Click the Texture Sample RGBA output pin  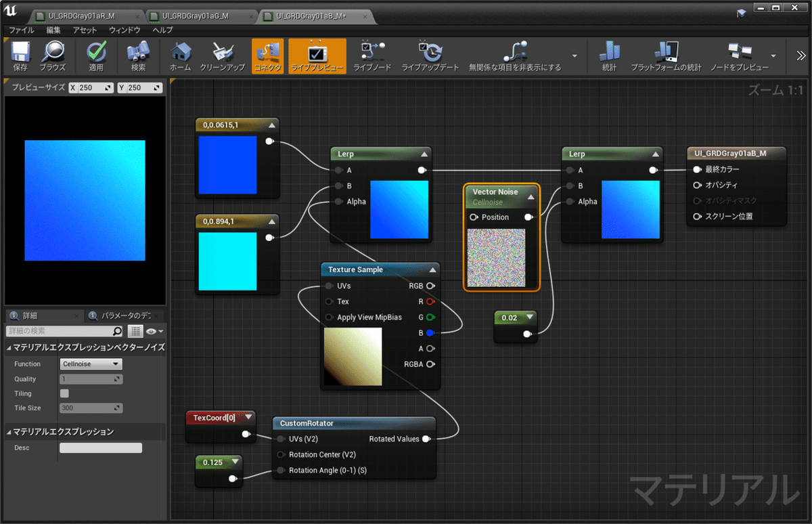point(430,364)
